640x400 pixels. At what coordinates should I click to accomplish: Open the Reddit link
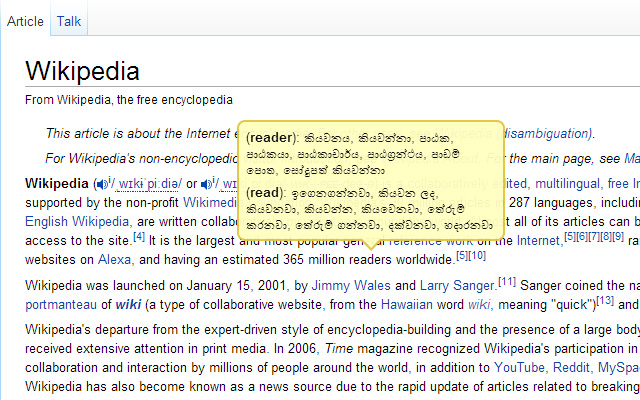coord(571,367)
